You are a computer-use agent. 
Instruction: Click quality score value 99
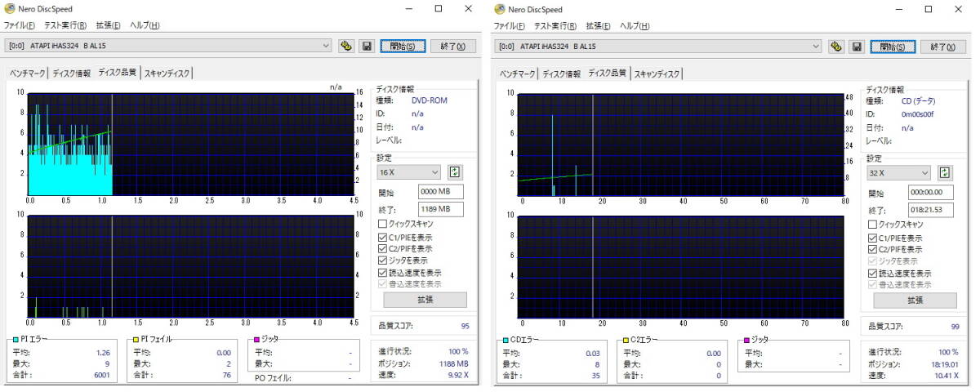[x=955, y=327]
